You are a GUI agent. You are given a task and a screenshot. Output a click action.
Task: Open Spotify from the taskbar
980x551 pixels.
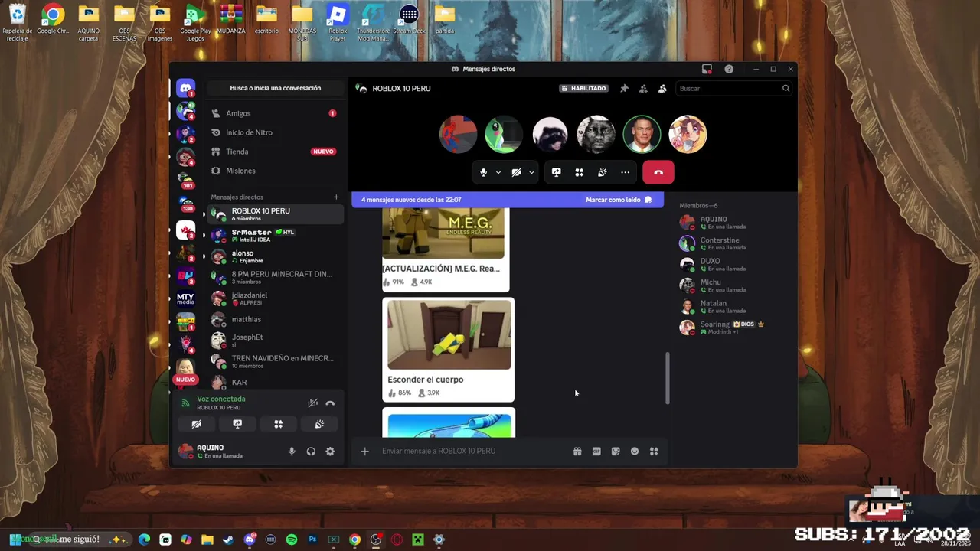[x=292, y=540]
